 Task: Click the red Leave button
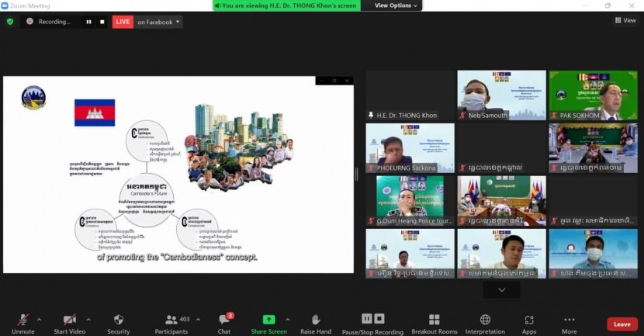point(621,324)
